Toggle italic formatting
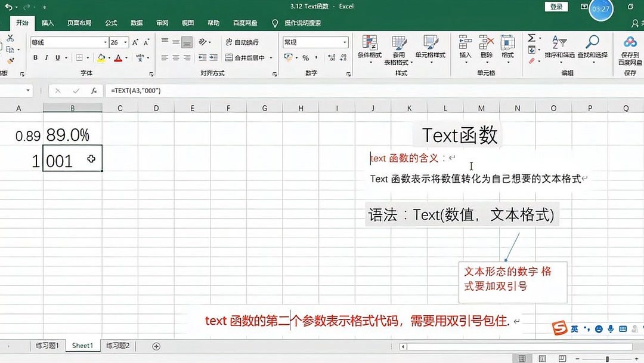Screen dimensions: 644x363 coord(47,57)
